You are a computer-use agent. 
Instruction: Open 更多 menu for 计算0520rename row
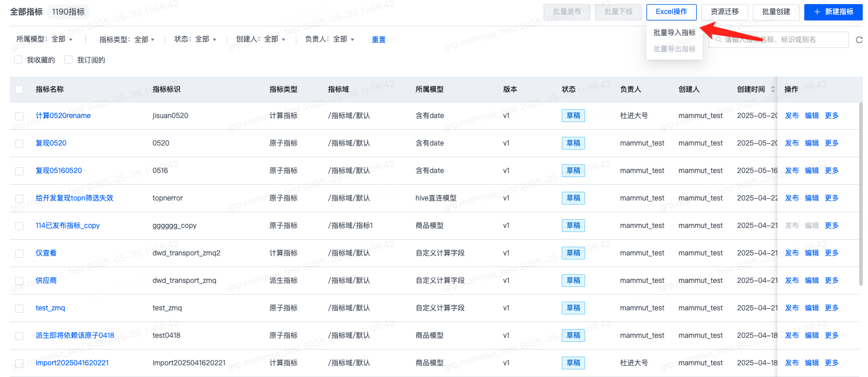click(x=832, y=116)
